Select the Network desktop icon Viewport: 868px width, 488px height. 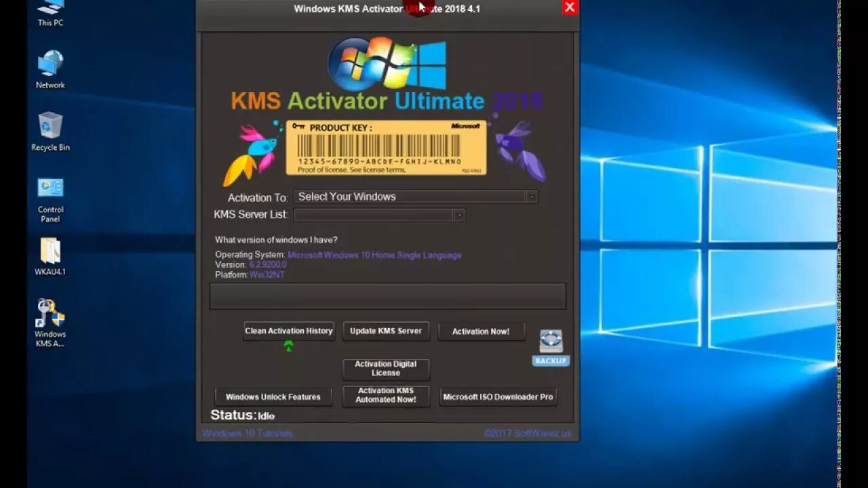point(50,70)
